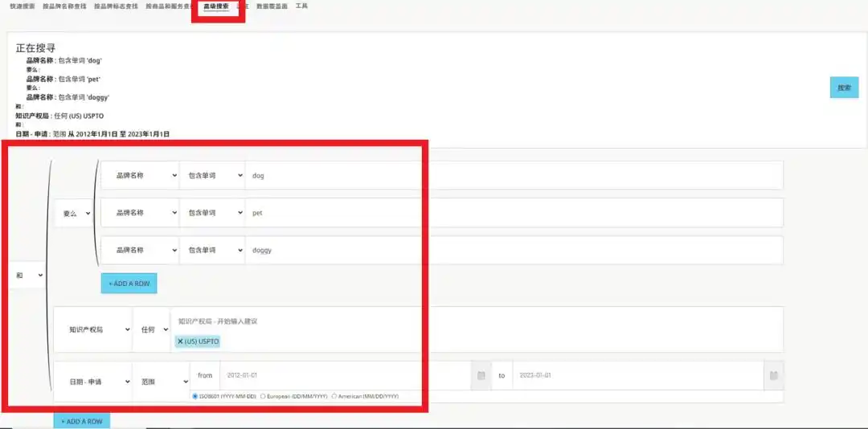Screen dimensions: 868x429
Task: Open the 范围 range dropdown
Action: (161, 382)
